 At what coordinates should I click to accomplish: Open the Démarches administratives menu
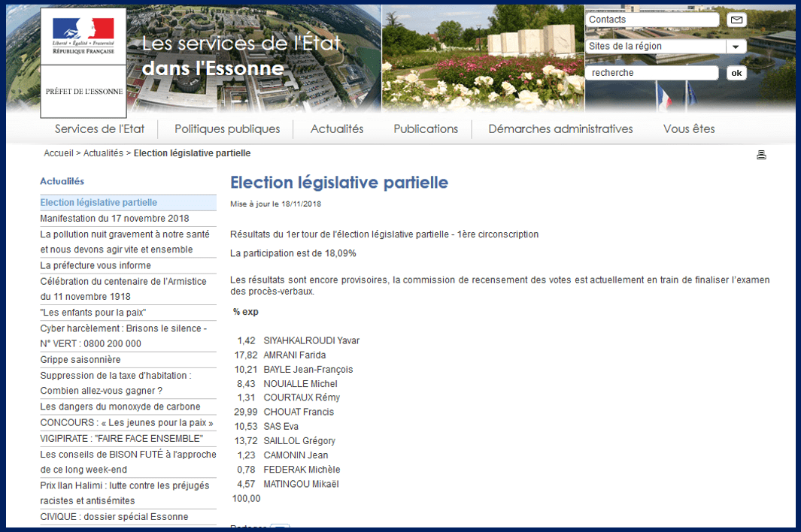560,129
